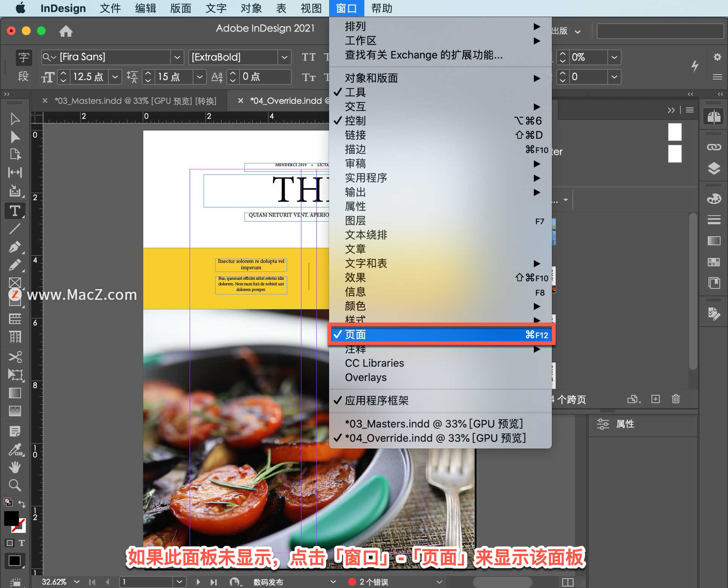Select the Note tool
Screen dimensions: 728x588
point(15,431)
